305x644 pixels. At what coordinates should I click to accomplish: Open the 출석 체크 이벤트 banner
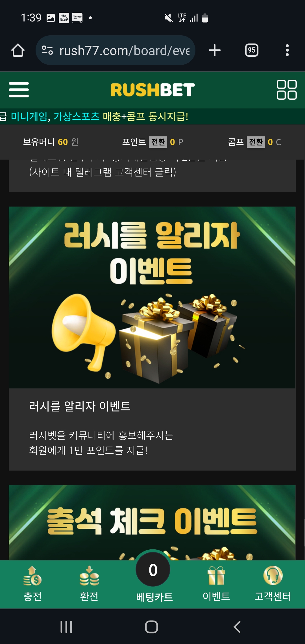[x=152, y=523]
